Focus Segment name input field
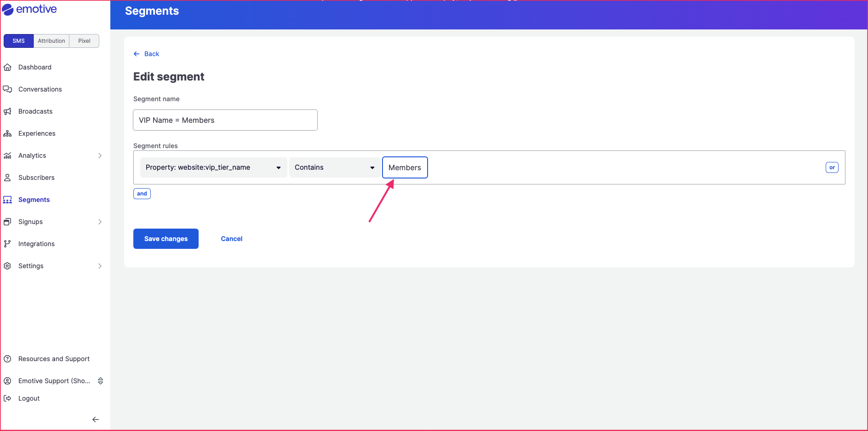The height and width of the screenshot is (431, 868). [225, 120]
